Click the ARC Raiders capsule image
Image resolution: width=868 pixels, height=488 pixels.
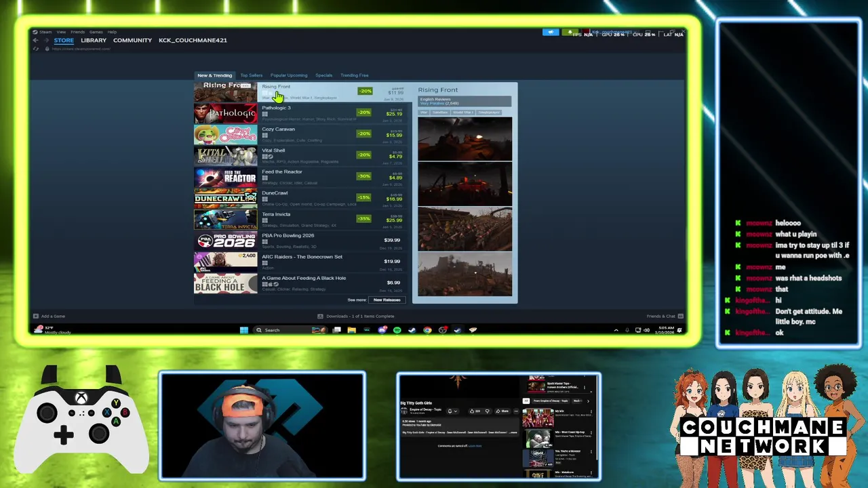[x=226, y=262]
